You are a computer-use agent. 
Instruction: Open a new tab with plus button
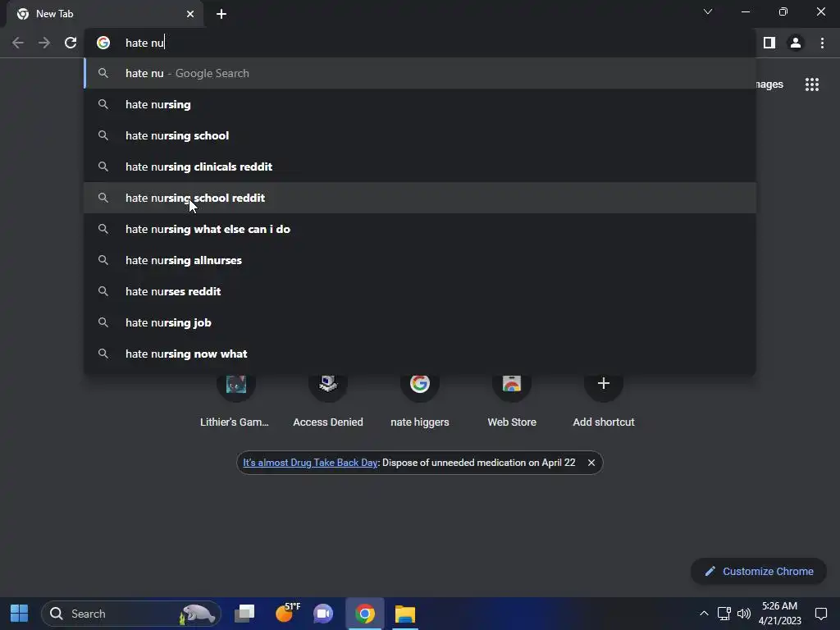coord(221,14)
